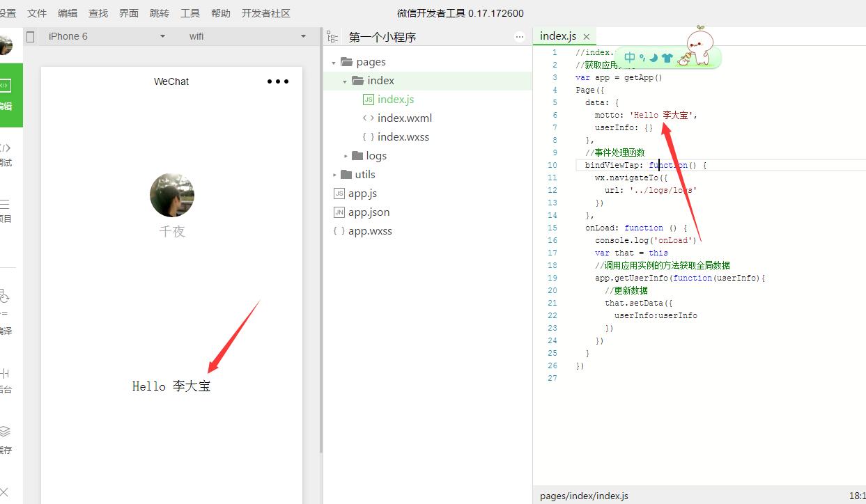Open the 项目 (Project) panel in sidebar
The image size is (866, 504).
point(6,211)
